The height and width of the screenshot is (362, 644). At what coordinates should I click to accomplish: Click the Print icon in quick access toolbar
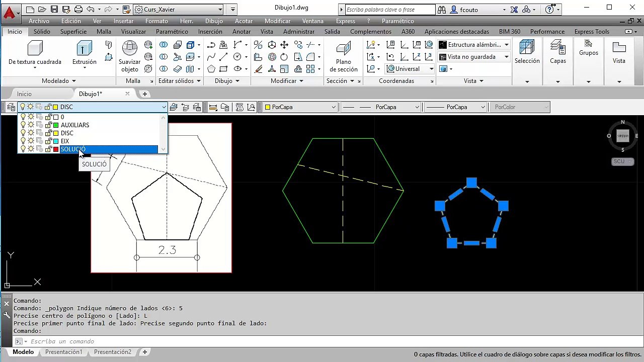pos(78,9)
